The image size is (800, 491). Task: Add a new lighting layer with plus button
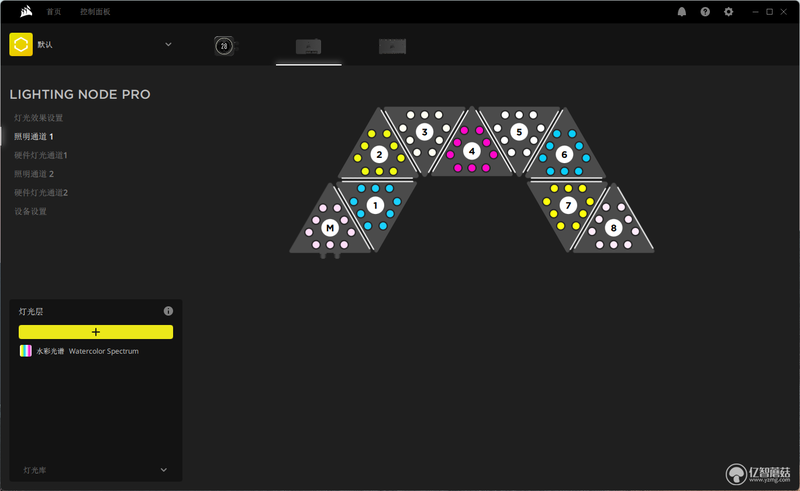pyautogui.click(x=96, y=332)
